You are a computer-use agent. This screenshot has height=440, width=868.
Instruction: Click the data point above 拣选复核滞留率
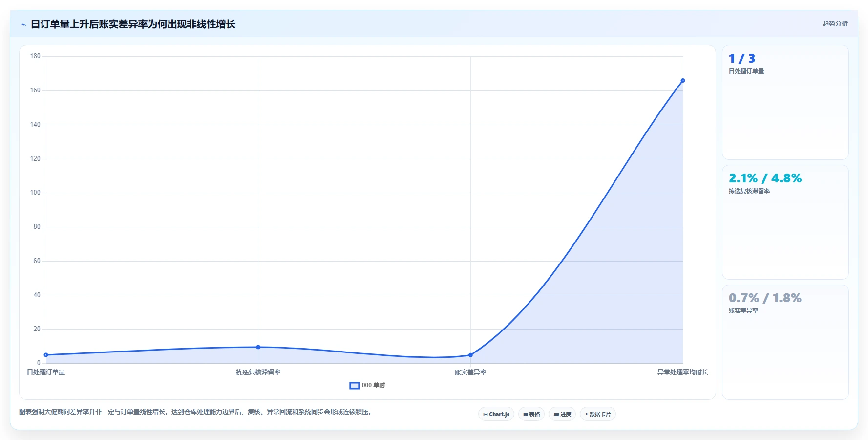tap(258, 347)
